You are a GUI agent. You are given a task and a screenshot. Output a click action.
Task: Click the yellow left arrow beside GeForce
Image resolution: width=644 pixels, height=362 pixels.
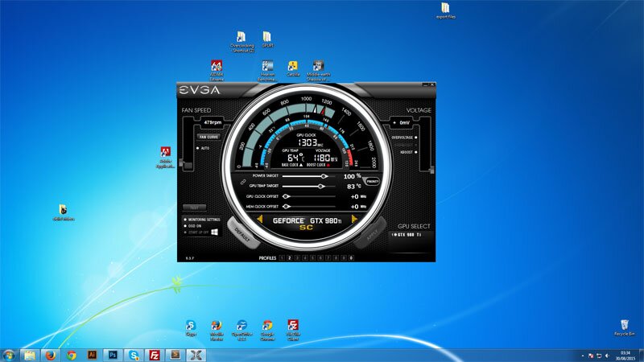pyautogui.click(x=259, y=220)
